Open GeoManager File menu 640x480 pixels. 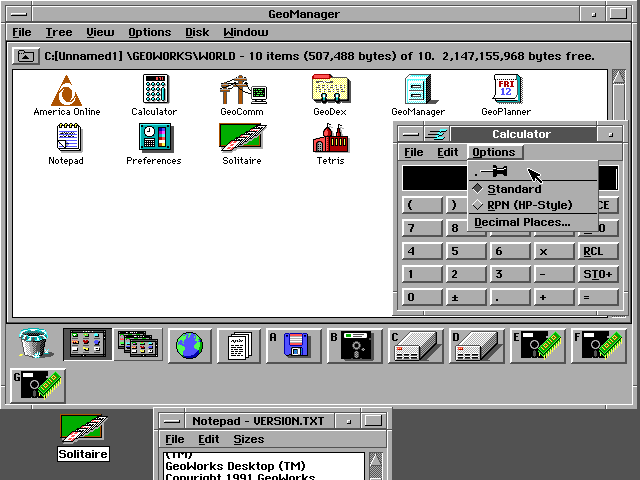(22, 32)
